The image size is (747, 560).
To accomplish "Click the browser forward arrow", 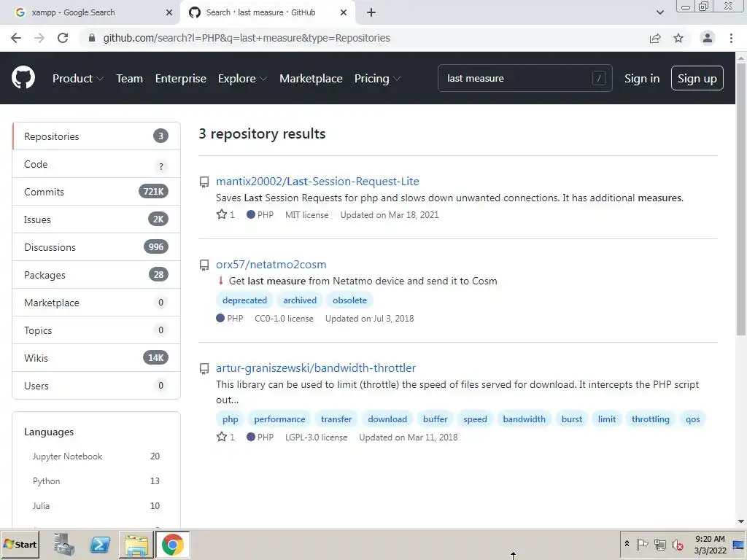I will [x=39, y=38].
